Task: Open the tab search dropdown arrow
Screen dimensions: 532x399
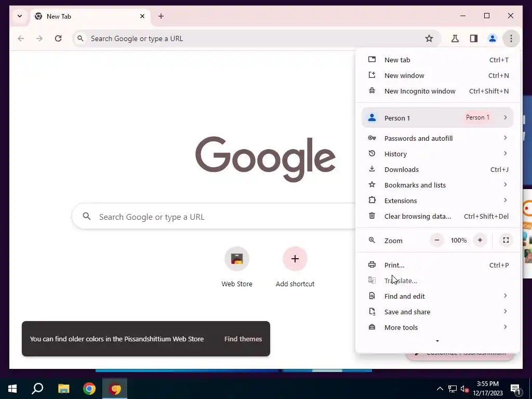Action: click(x=20, y=16)
